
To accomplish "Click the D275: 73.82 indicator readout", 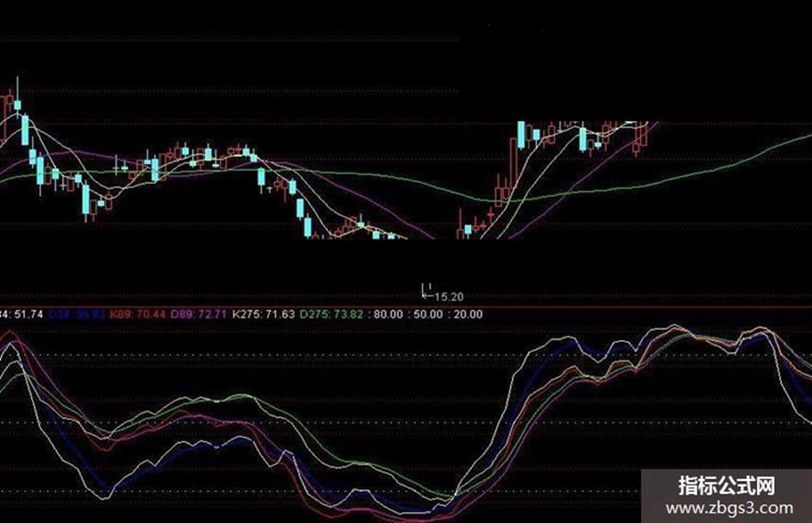I will click(x=332, y=314).
